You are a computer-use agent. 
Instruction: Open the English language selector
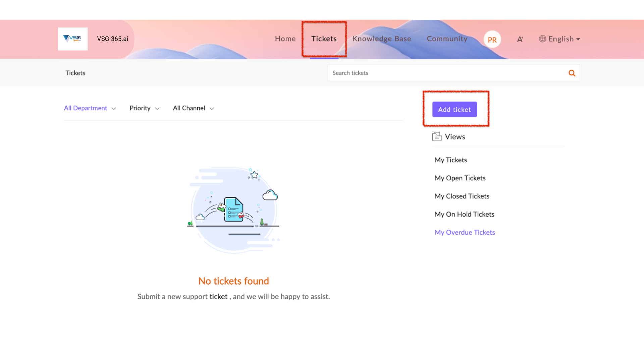click(563, 39)
